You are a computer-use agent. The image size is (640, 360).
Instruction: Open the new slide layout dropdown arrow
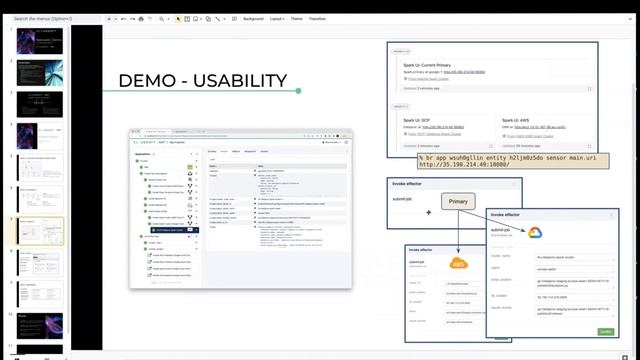tap(116, 19)
